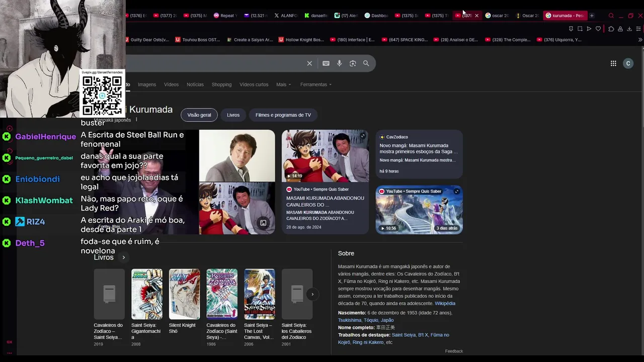Show browser downloads
Image resolution: width=644 pixels, height=362 pixels.
point(629,29)
